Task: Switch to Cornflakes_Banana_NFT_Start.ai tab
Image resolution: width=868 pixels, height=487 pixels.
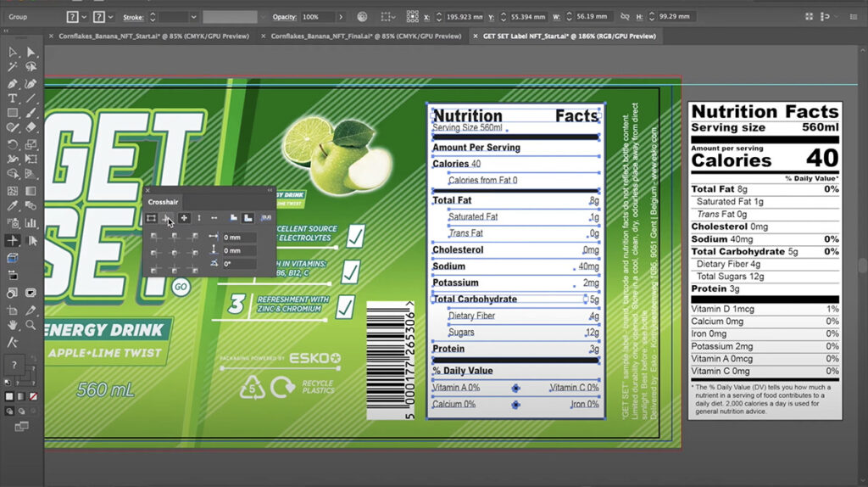Action: 154,36
